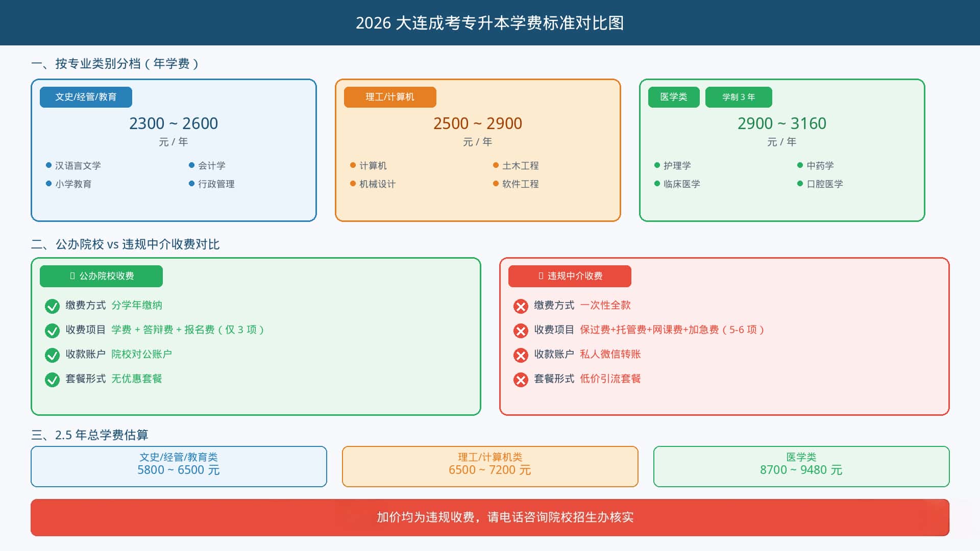Click 元 / 年 under 2900 ~ 3160
The height and width of the screenshot is (551, 980).
pyautogui.click(x=782, y=142)
